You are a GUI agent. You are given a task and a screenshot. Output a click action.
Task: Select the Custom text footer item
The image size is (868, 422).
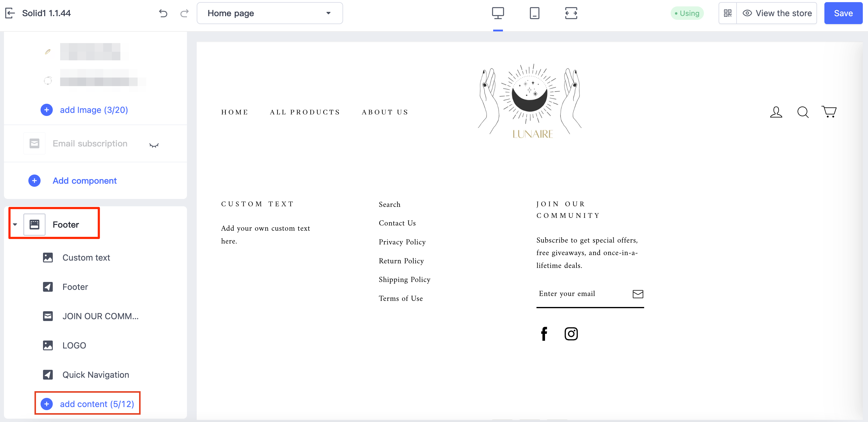pos(86,258)
